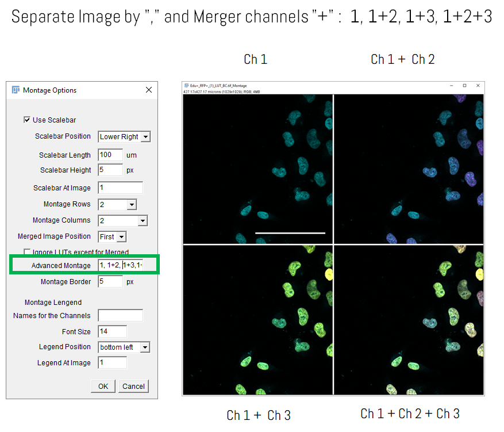Viewport: 504px width, 432px height.
Task: Disable the Use Scalebar checkbox
Action: click(27, 120)
